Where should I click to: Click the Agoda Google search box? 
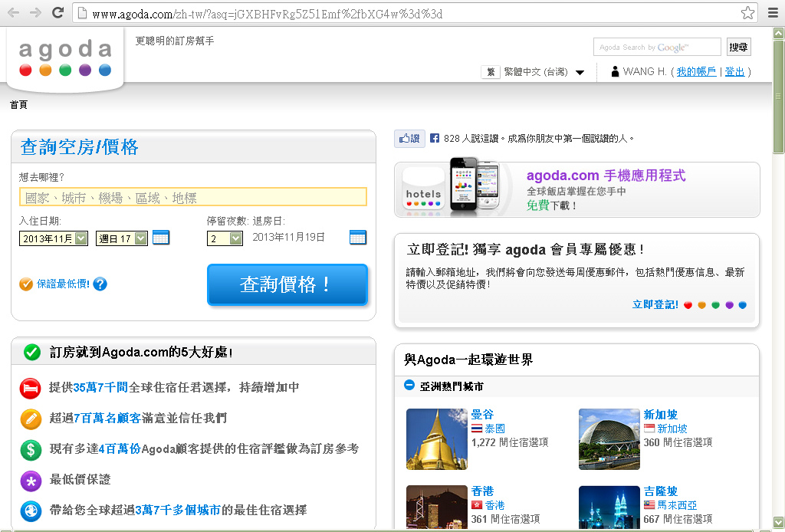tap(657, 47)
